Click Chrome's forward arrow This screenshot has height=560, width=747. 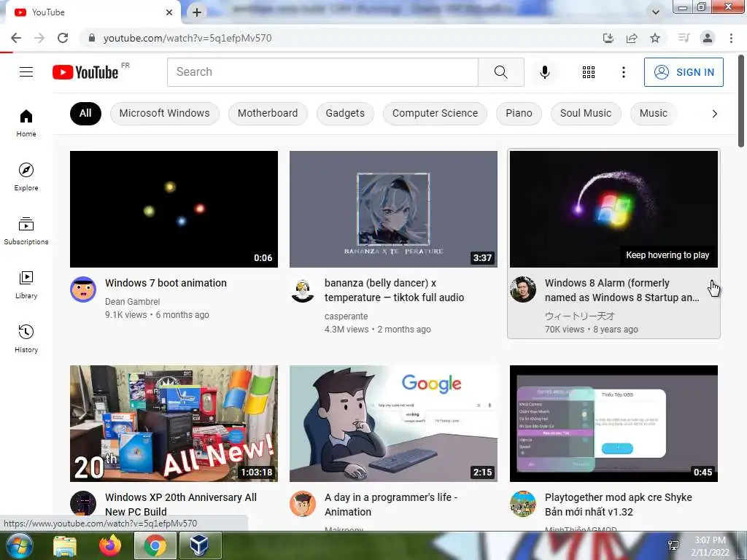click(39, 38)
